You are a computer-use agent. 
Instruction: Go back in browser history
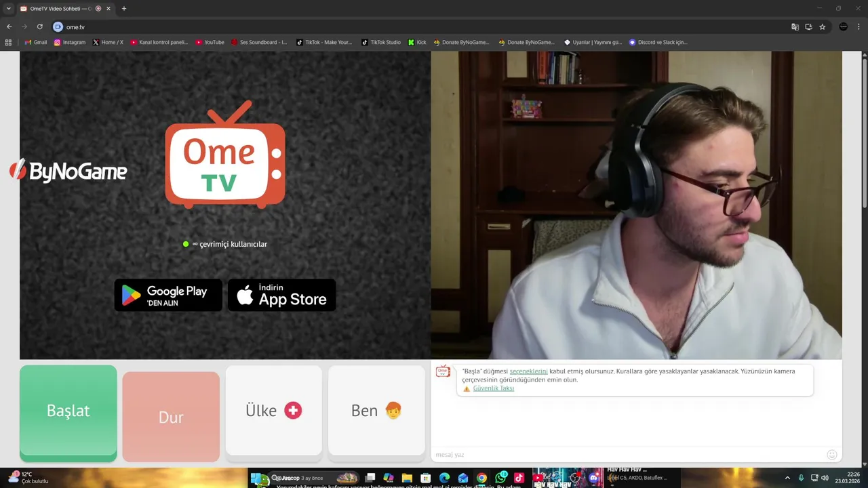coord(9,27)
